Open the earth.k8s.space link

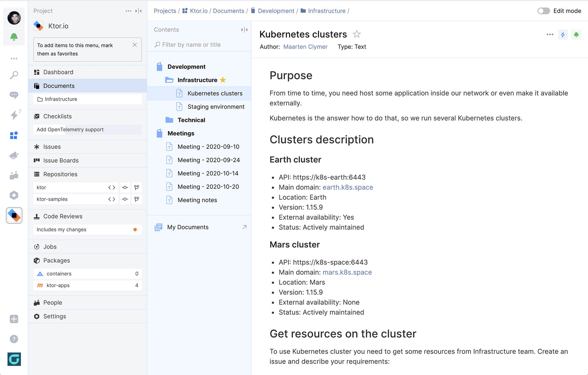(347, 187)
